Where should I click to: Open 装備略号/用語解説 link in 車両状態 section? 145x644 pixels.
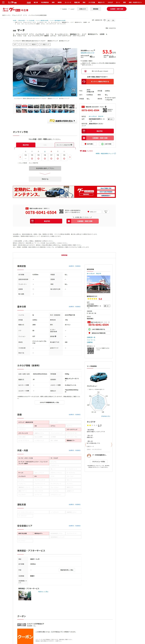click(x=75, y=266)
